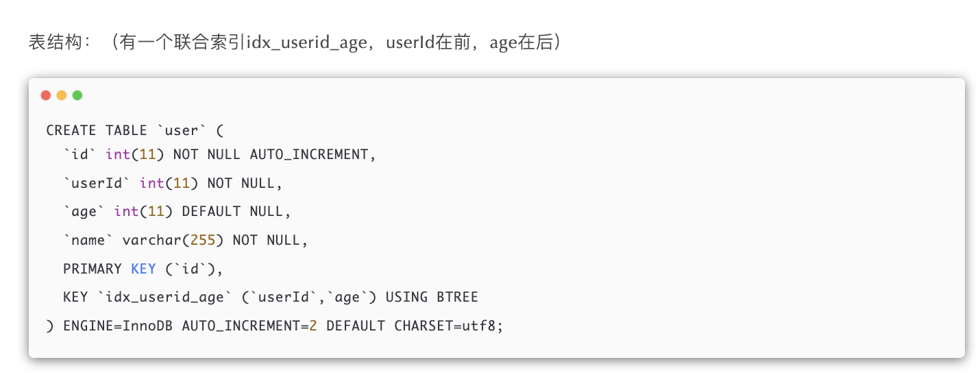Click the yellow dot on code block

(62, 95)
